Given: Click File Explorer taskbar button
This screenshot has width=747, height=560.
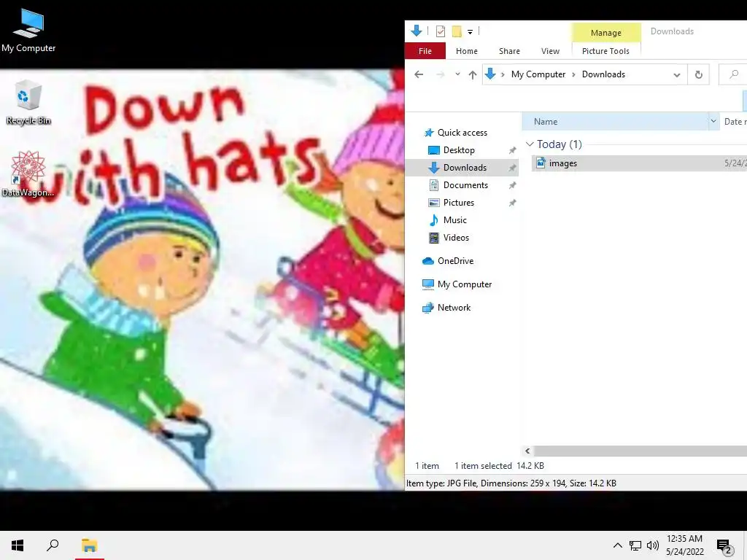Looking at the screenshot, I should click(89, 545).
